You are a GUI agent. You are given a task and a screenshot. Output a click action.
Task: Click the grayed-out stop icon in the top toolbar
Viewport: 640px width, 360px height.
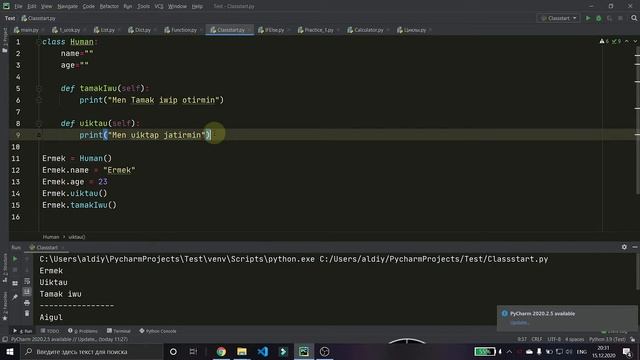click(x=620, y=18)
